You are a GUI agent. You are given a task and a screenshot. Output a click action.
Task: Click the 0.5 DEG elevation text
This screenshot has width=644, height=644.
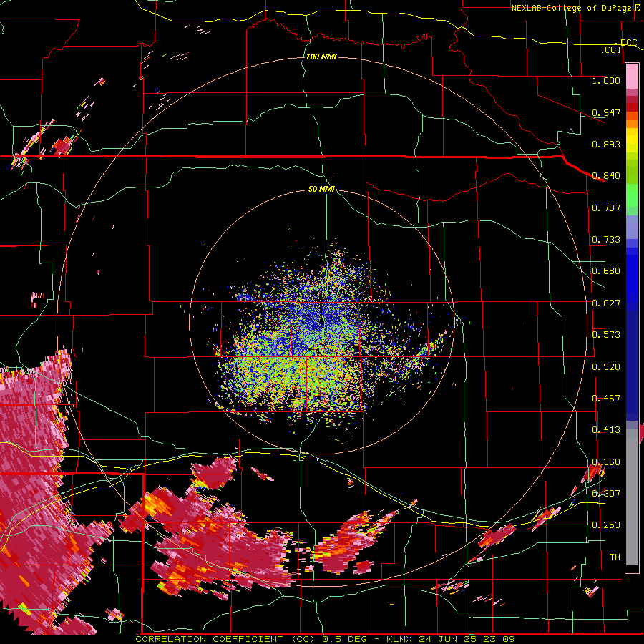[346, 639]
